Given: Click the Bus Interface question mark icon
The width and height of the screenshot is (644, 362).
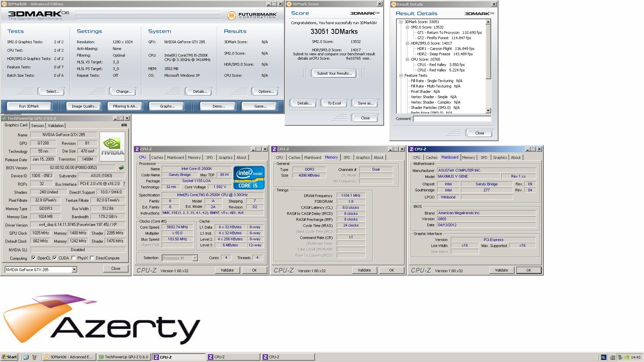Looking at the screenshot, I should (124, 184).
